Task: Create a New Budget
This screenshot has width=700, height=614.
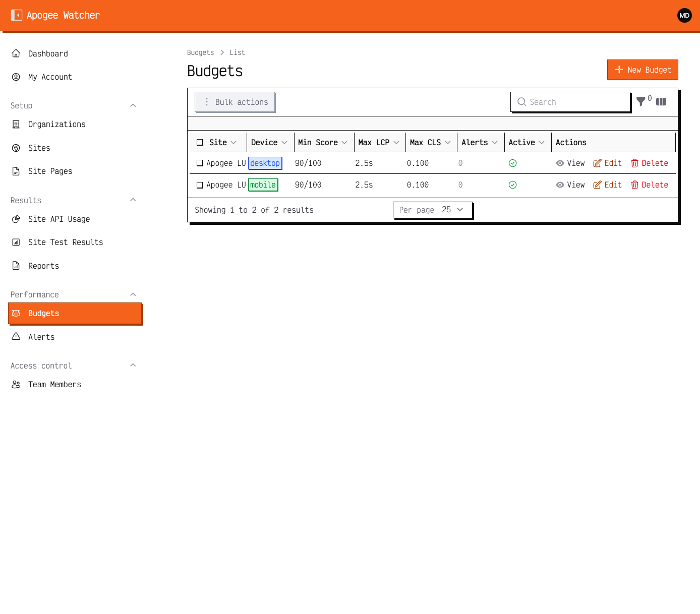Action: click(643, 70)
